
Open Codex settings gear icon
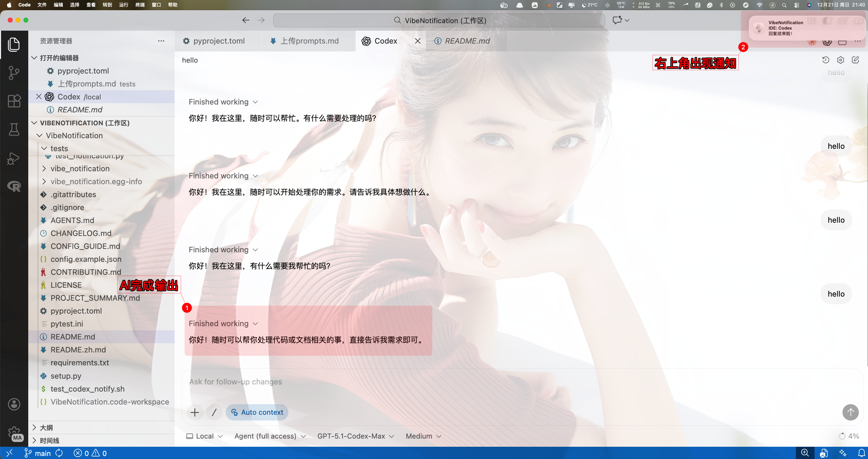tap(840, 60)
